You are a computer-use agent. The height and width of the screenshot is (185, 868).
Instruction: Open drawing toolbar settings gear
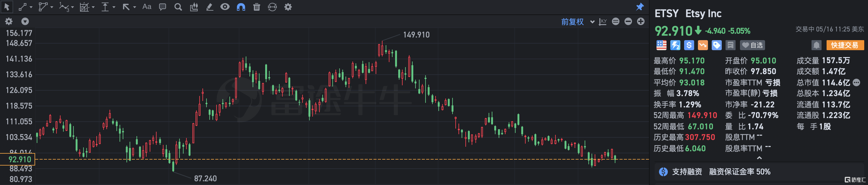click(288, 7)
